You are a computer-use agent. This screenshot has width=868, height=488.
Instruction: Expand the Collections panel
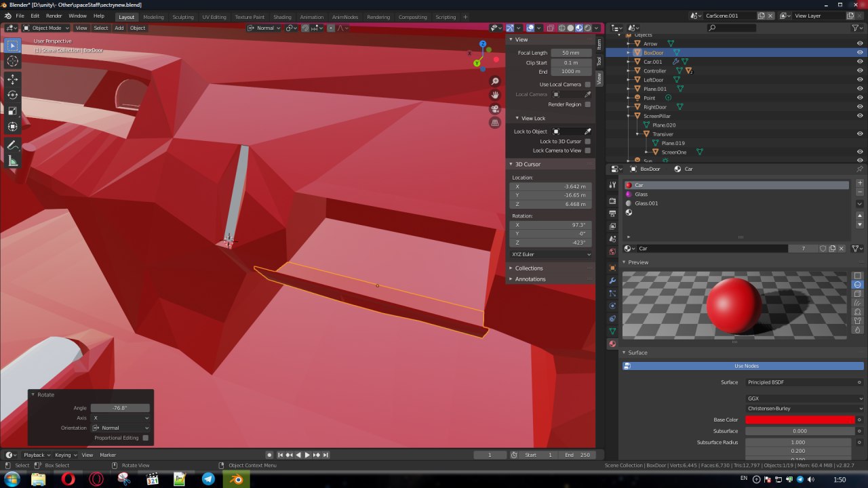529,268
